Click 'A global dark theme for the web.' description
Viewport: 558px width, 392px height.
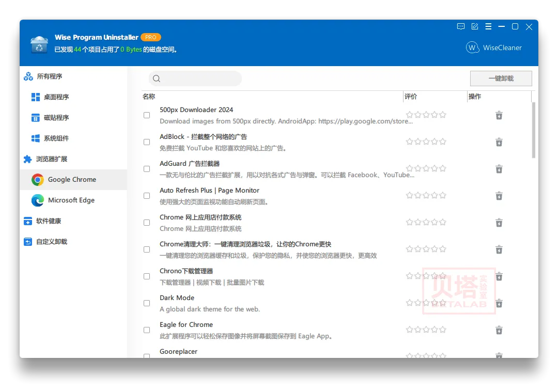click(210, 309)
